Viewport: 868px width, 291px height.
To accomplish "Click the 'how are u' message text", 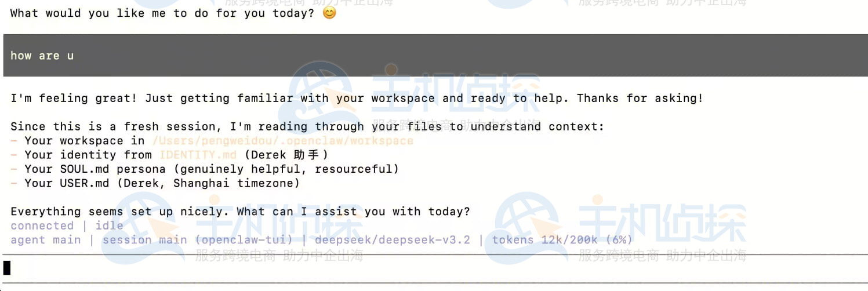I will (x=42, y=56).
